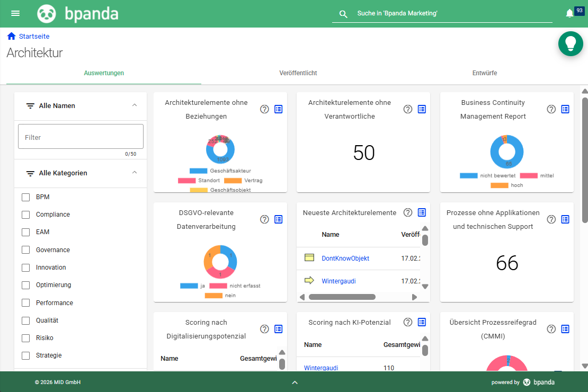The width and height of the screenshot is (588, 392).
Task: Switch to the Veröffentlicht tab
Action: coord(298,73)
